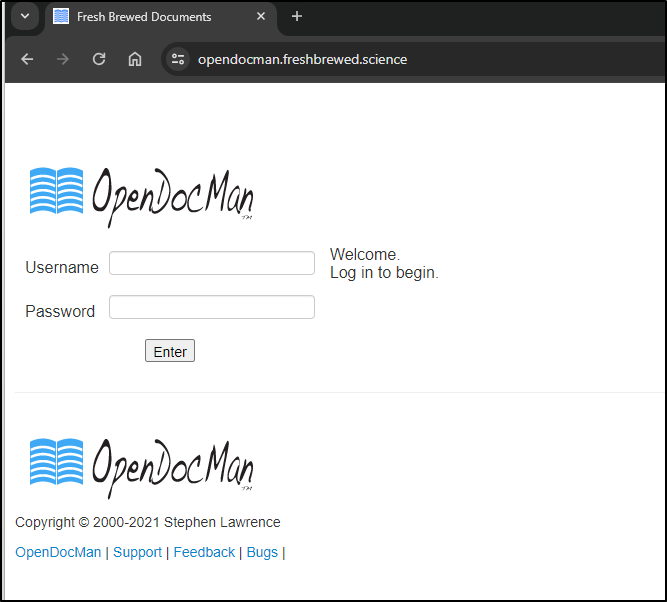667x602 pixels.
Task: Open the tab search dropdown chevron
Action: tap(25, 17)
